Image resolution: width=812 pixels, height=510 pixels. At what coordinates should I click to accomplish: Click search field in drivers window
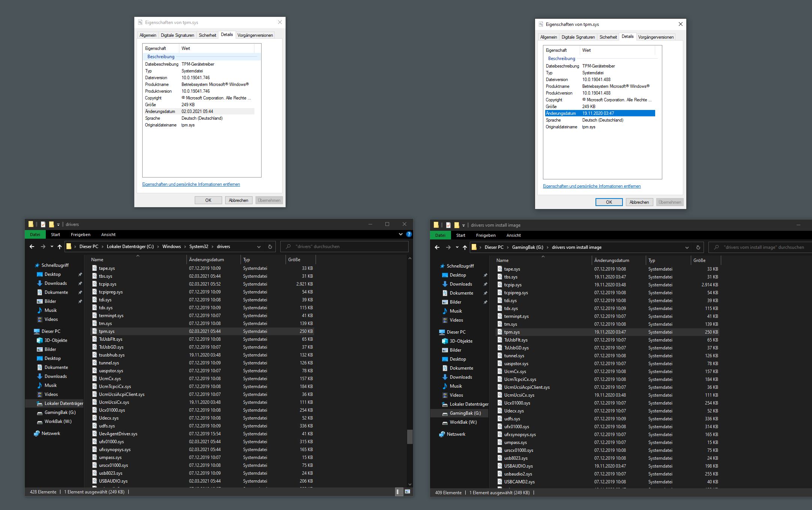tap(344, 247)
